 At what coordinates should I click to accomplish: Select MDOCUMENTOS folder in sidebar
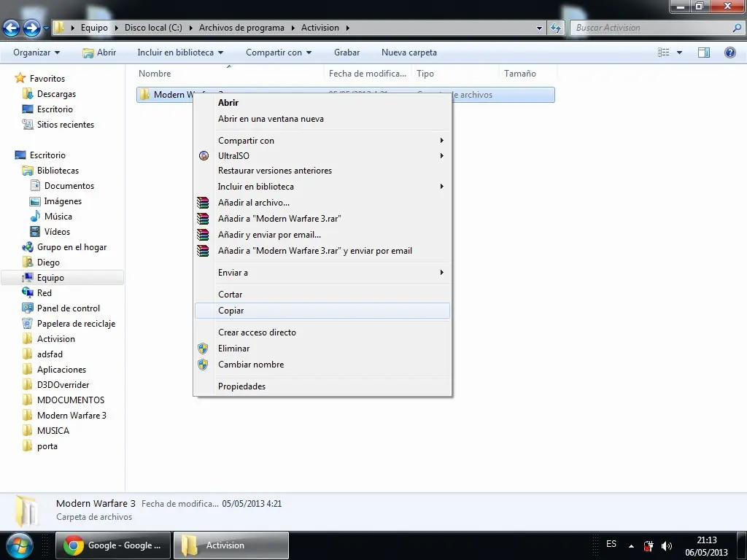(71, 400)
